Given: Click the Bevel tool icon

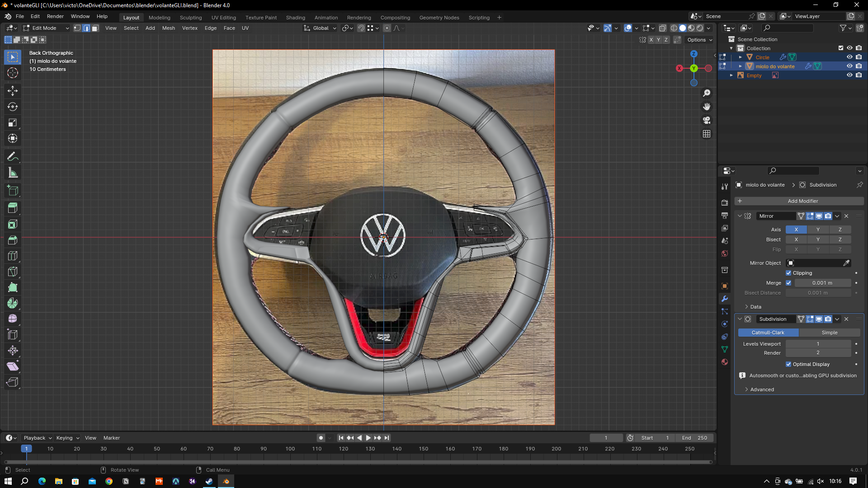Looking at the screenshot, I should tap(13, 240).
